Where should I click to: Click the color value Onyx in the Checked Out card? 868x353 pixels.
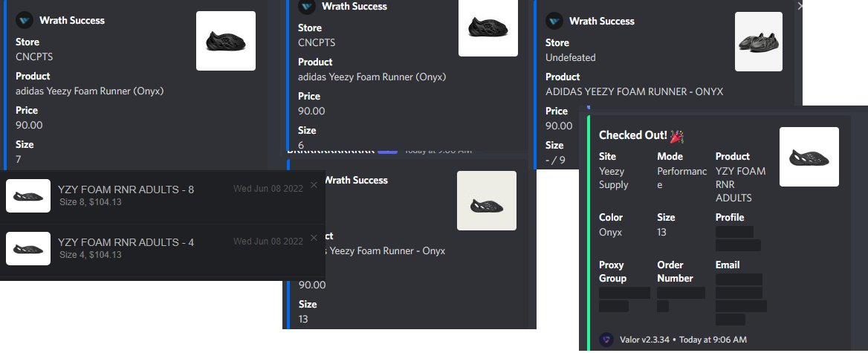[x=611, y=233]
